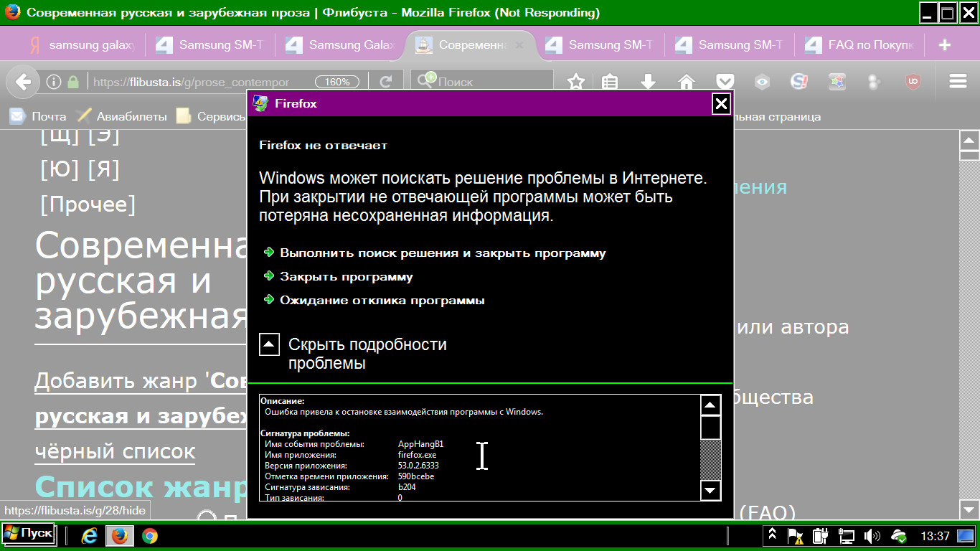Open a new tab with the plus button
Screen dimensions: 980x551
[x=945, y=45]
